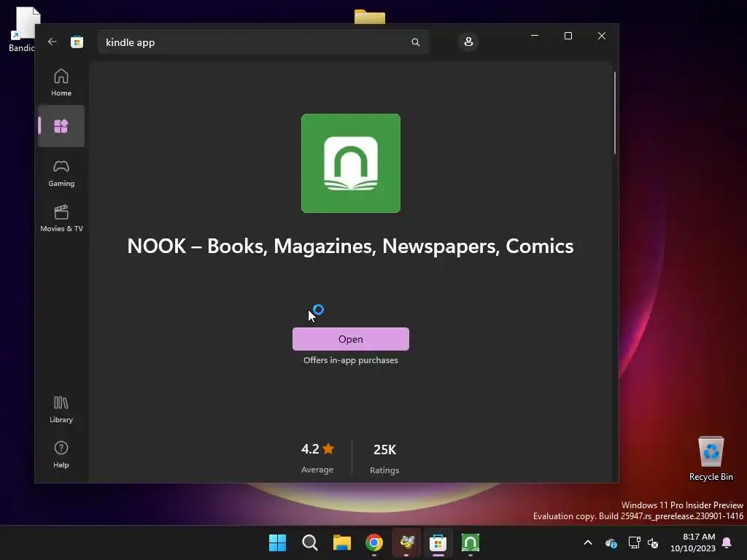Open Home in the Store sidebar
Image resolution: width=747 pixels, height=560 pixels.
coord(61,83)
